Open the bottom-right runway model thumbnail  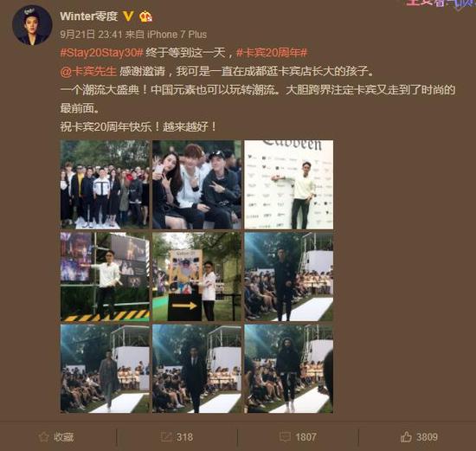click(x=289, y=369)
